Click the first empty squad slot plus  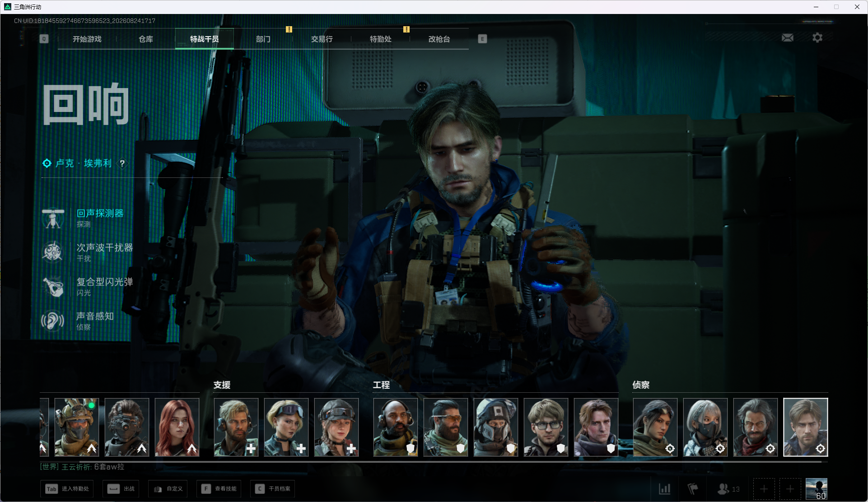(x=764, y=489)
